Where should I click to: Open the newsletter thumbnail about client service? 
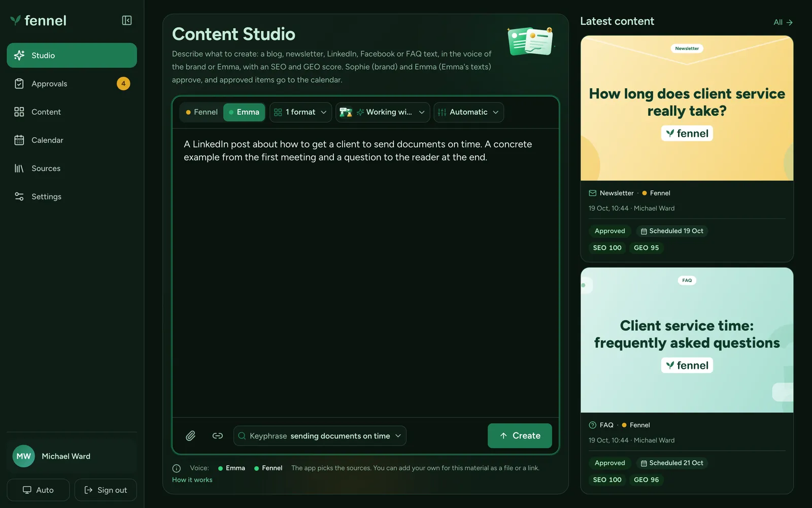687,108
